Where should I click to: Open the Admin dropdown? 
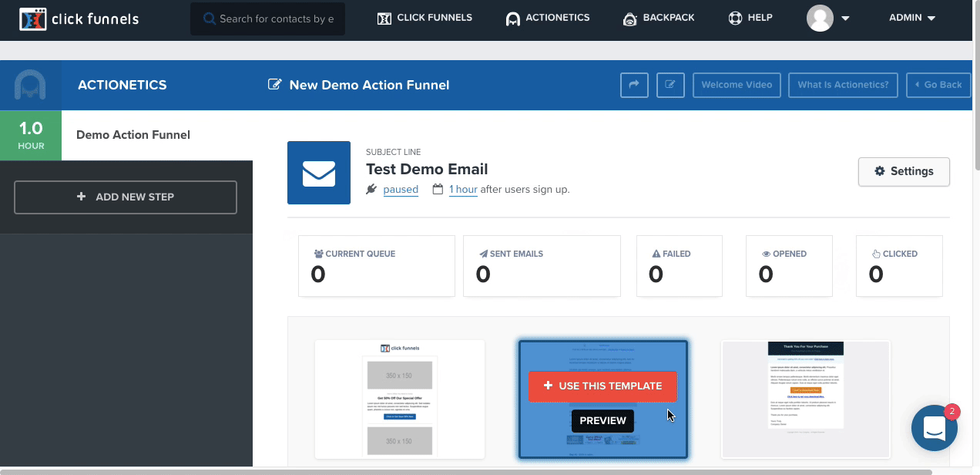(912, 18)
